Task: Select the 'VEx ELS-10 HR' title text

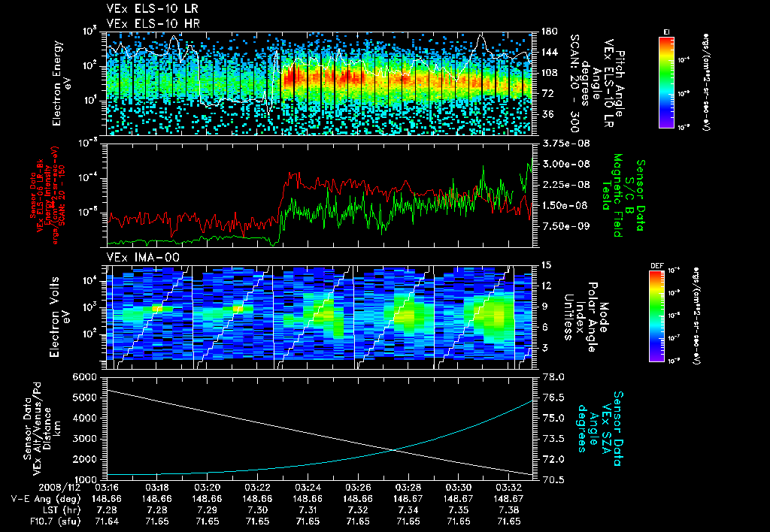Action: (x=153, y=23)
